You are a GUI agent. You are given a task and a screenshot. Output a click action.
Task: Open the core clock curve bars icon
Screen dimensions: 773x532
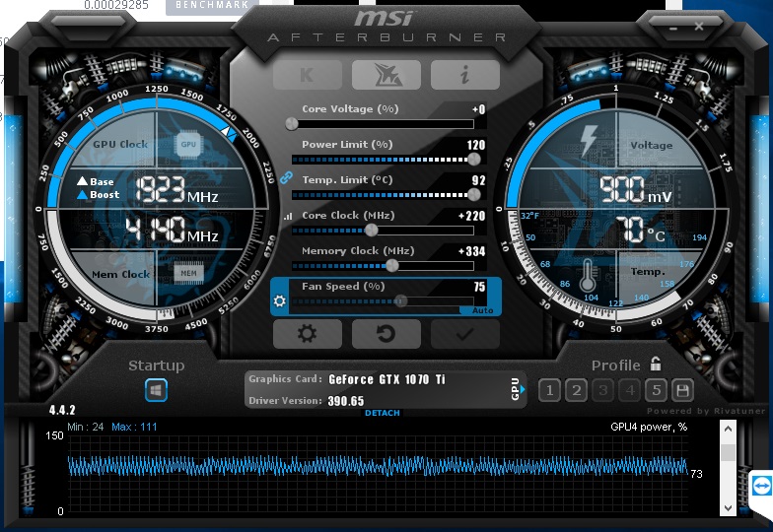pos(288,216)
